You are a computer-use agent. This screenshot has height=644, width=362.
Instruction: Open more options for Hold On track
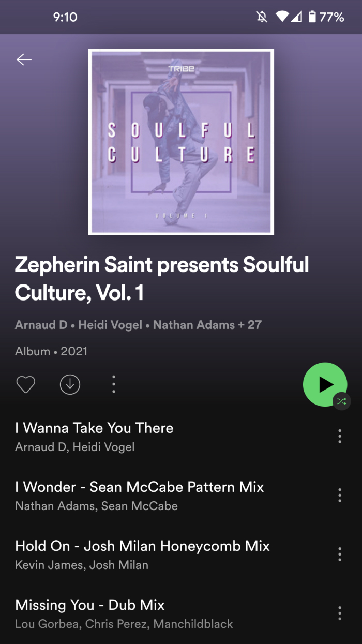tap(340, 554)
